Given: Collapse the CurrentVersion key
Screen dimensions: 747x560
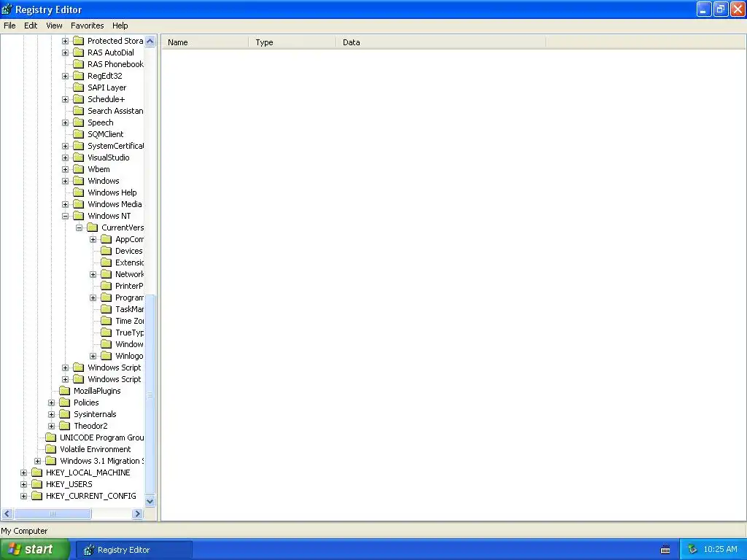Looking at the screenshot, I should tap(79, 227).
